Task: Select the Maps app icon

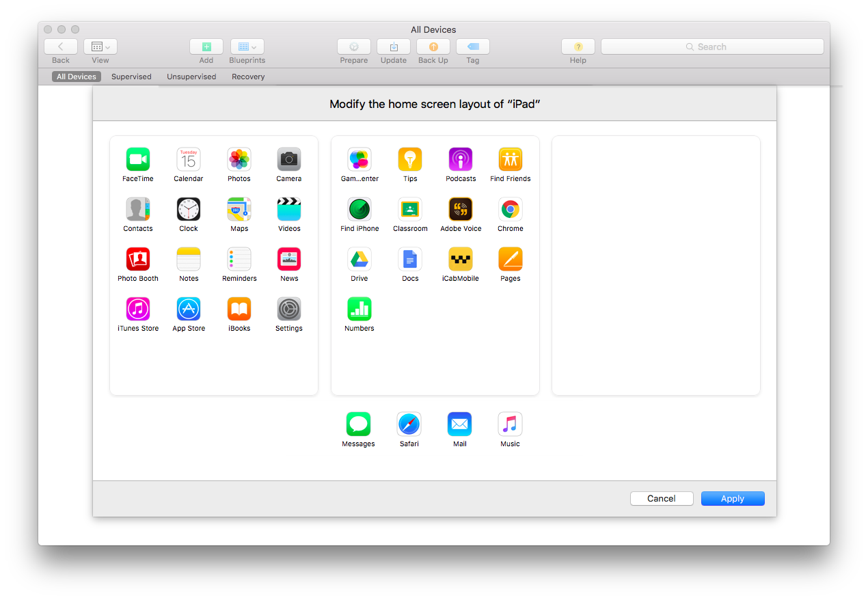Action: pyautogui.click(x=239, y=209)
